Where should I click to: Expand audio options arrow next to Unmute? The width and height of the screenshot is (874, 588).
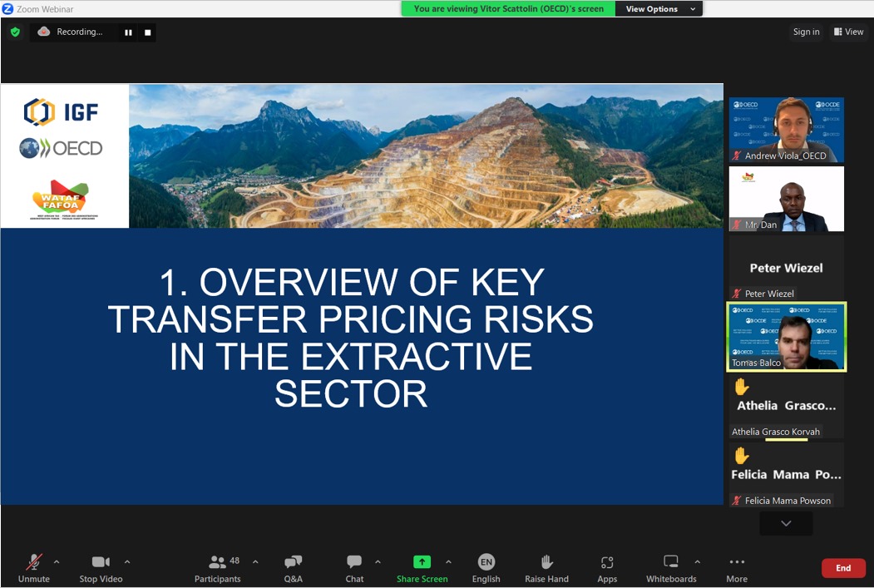57,562
